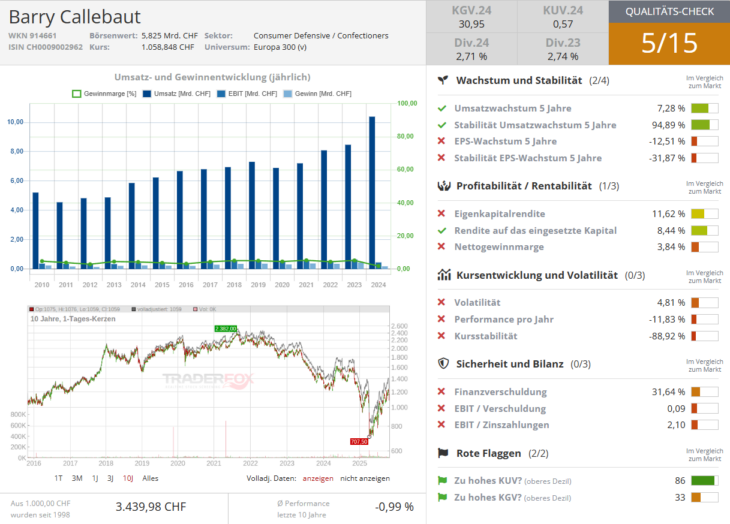Click the chart icon beside Kursentwicklung und Volatilität
This screenshot has height=524, width=730.
(x=442, y=275)
